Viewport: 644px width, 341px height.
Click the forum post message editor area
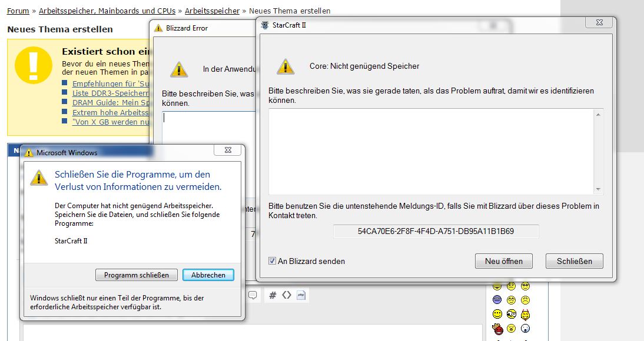(x=253, y=333)
